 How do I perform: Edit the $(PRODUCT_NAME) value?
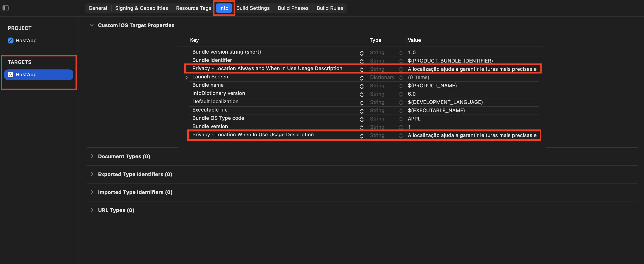432,86
